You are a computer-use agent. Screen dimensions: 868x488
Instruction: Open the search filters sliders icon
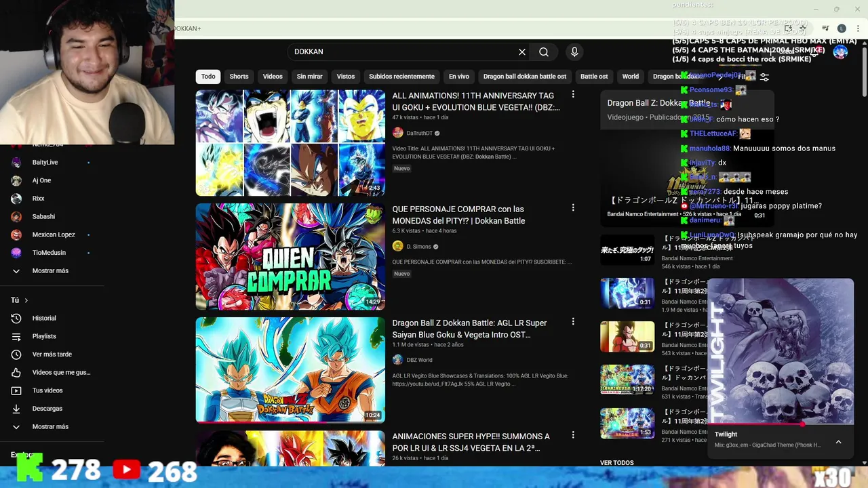[x=764, y=77]
